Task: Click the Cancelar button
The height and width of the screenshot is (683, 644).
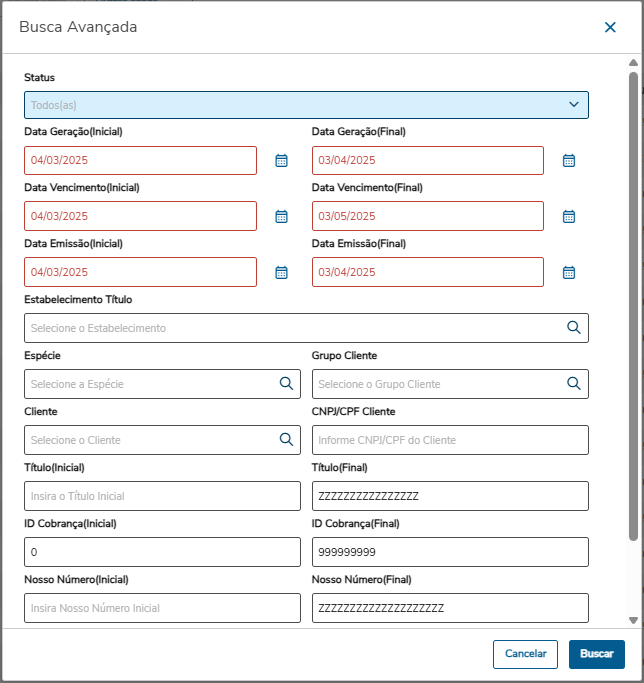Action: point(525,654)
